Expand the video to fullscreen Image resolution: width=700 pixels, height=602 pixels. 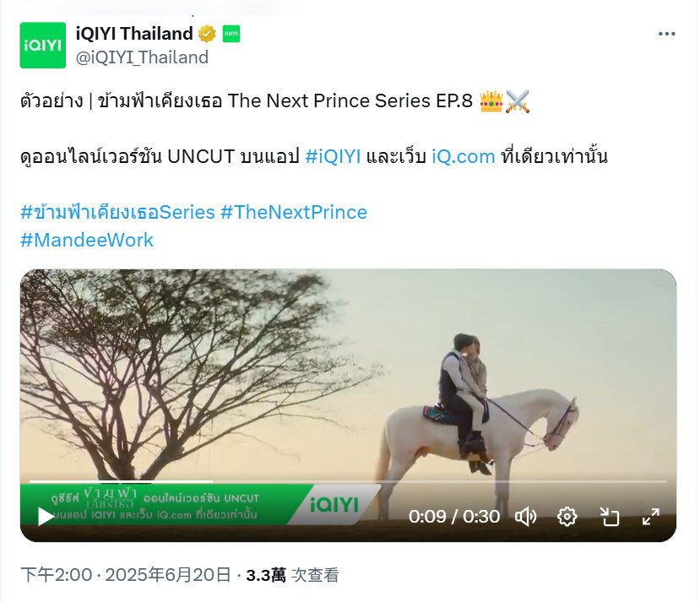(651, 517)
